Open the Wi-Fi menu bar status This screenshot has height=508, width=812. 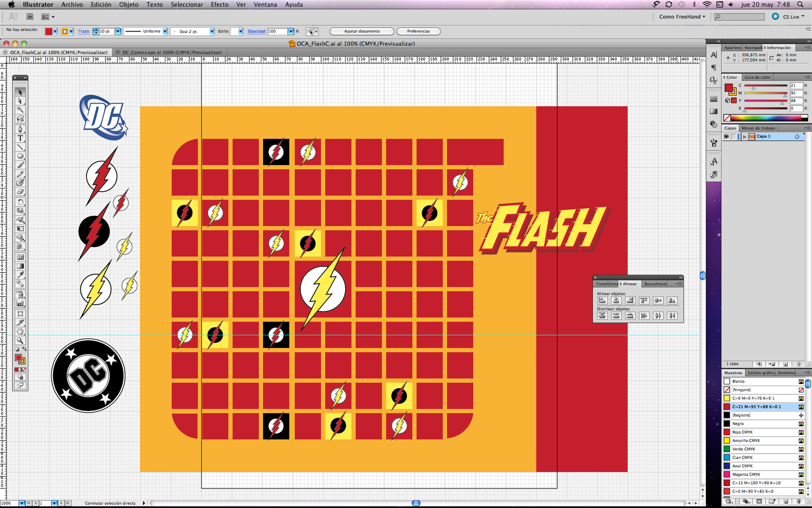click(x=707, y=5)
